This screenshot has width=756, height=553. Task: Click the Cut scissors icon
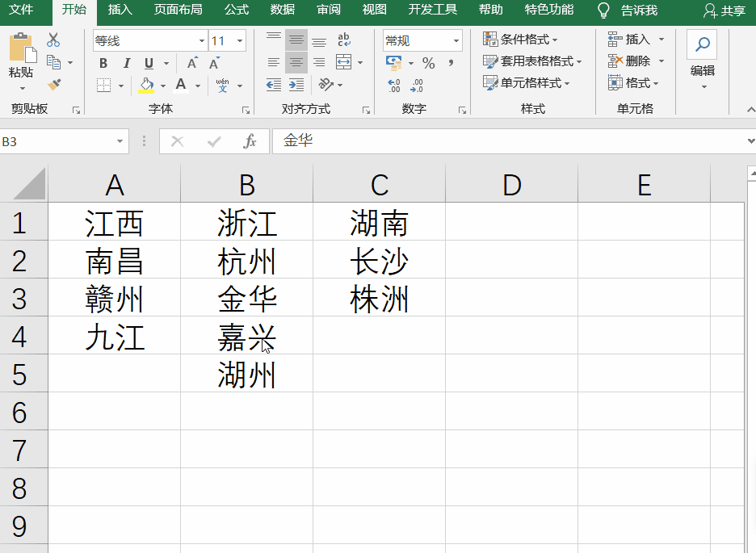click(x=53, y=40)
